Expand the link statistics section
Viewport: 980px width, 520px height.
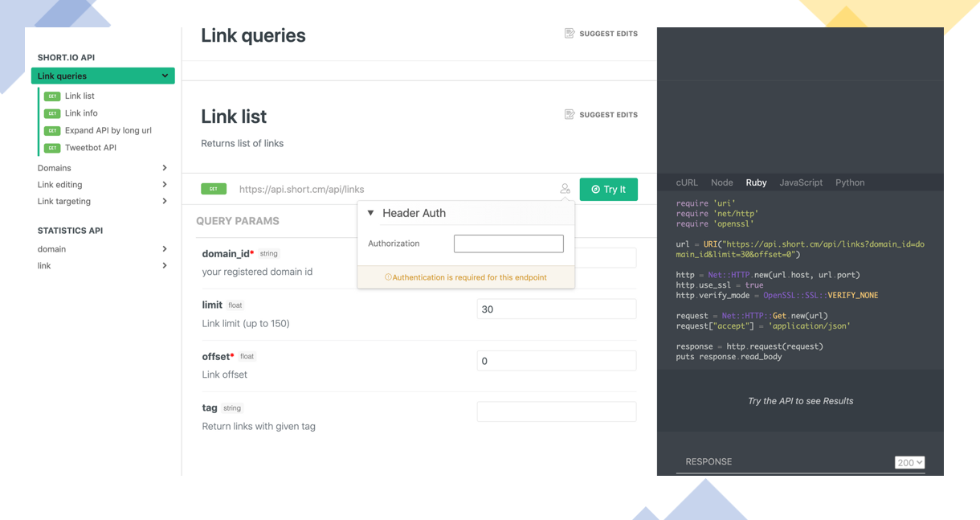click(x=165, y=265)
